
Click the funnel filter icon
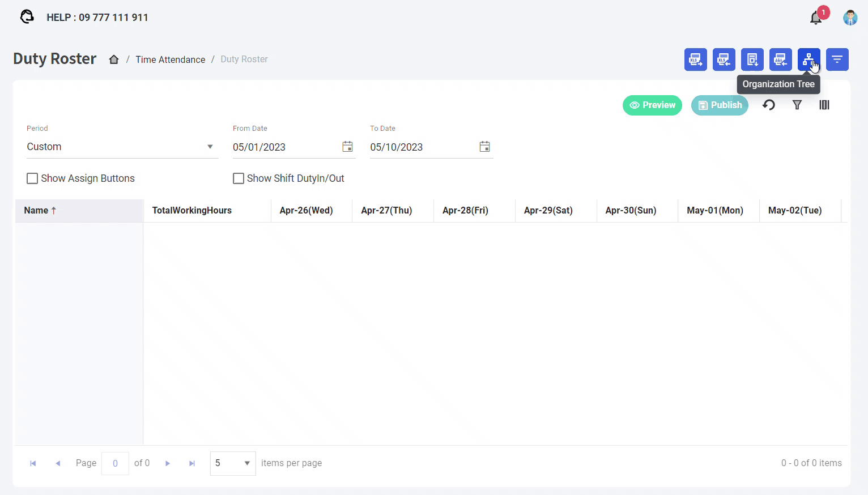[797, 105]
